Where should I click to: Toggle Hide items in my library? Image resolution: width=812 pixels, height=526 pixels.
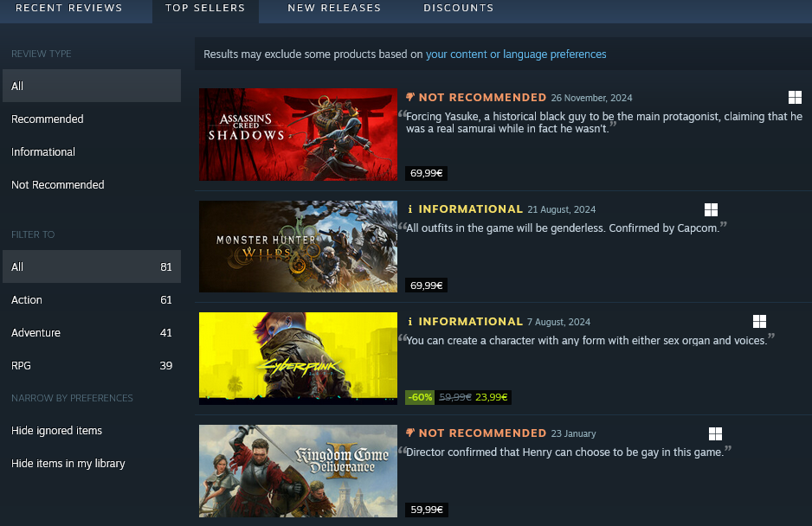92,464
